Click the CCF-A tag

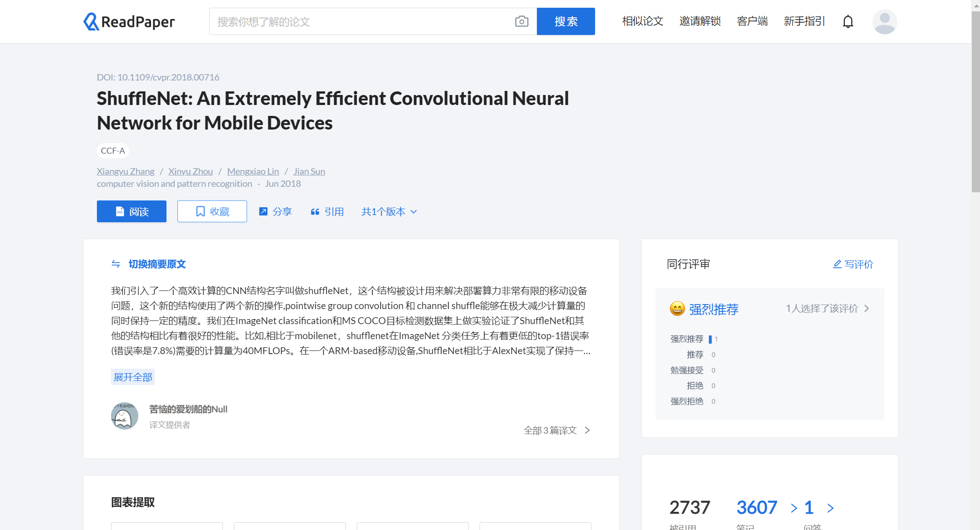coord(113,150)
